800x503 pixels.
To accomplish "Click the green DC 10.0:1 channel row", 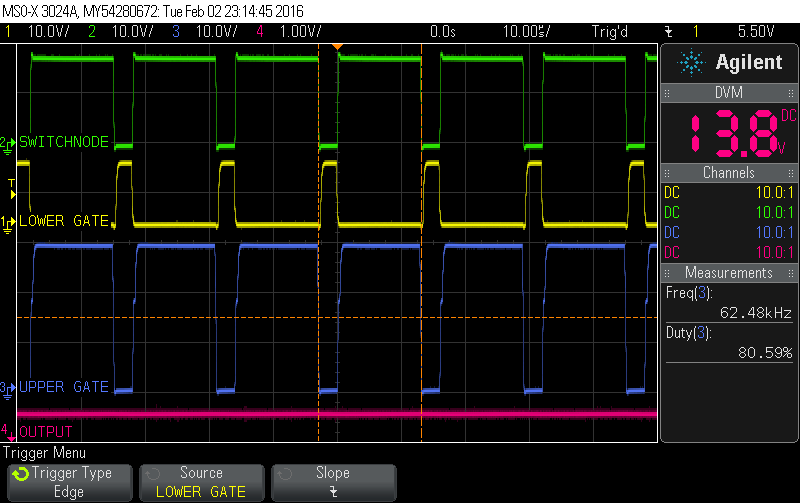I will click(729, 213).
